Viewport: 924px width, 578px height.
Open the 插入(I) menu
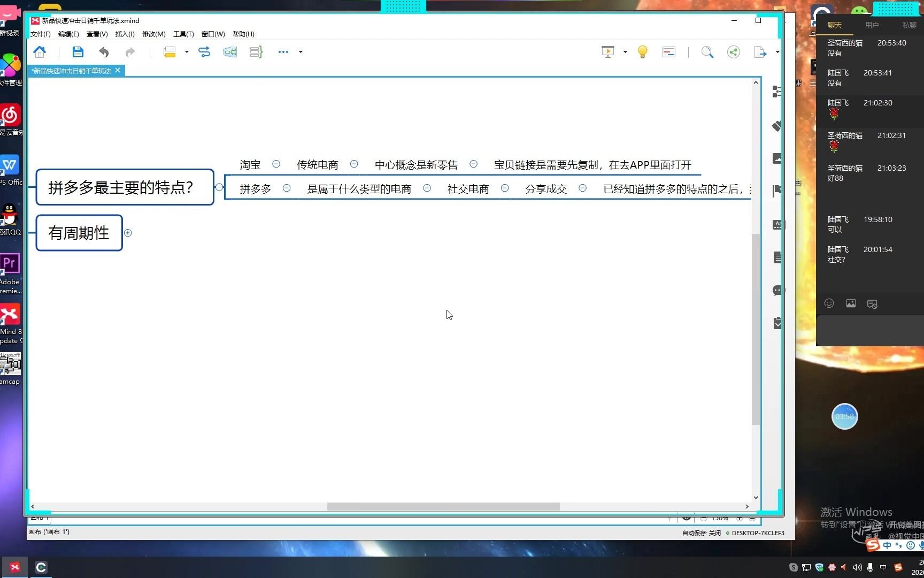(x=125, y=34)
